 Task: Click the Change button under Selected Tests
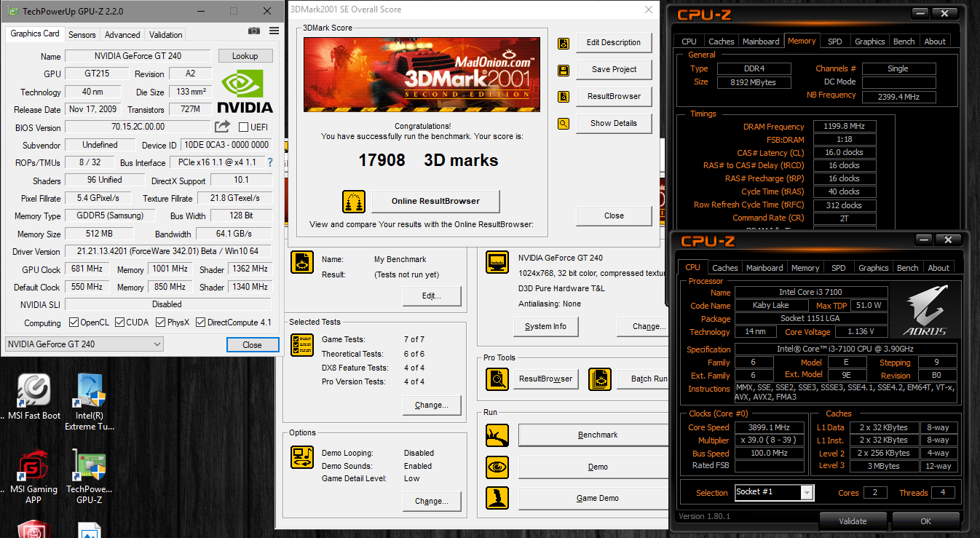point(432,405)
